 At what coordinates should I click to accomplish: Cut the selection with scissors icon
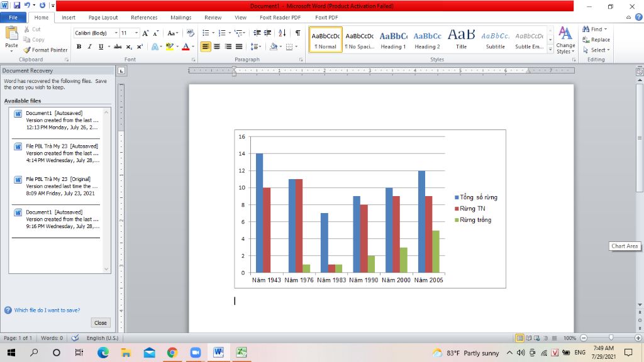(27, 29)
